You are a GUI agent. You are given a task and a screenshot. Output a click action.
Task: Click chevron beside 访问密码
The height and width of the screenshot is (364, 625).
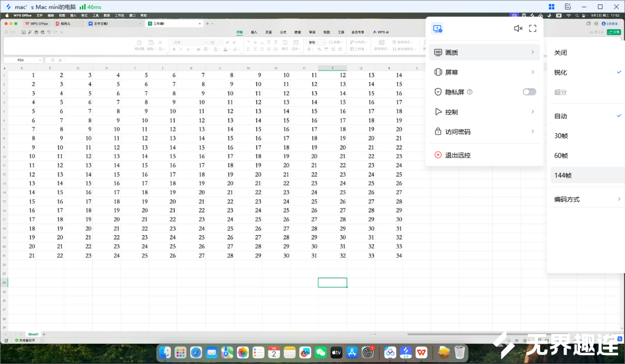click(x=533, y=132)
